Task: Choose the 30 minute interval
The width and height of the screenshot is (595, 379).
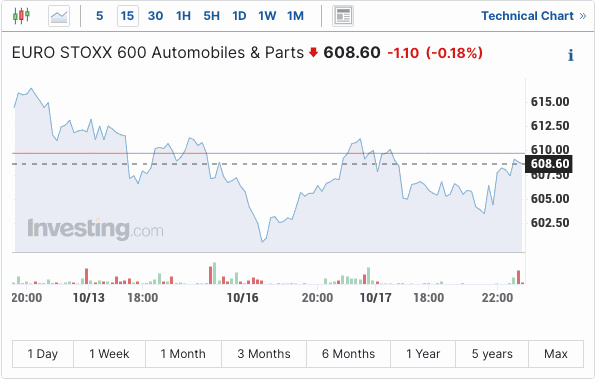Action: click(x=156, y=16)
